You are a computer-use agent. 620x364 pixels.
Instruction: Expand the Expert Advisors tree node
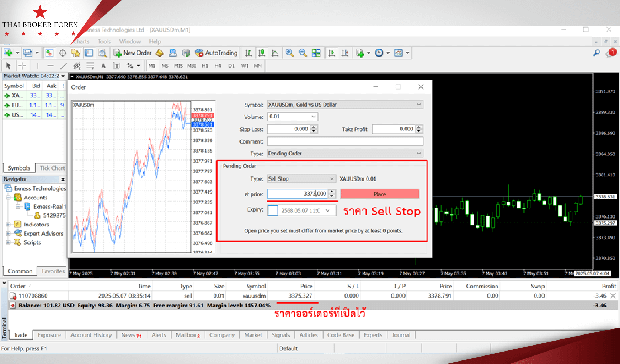click(x=8, y=234)
